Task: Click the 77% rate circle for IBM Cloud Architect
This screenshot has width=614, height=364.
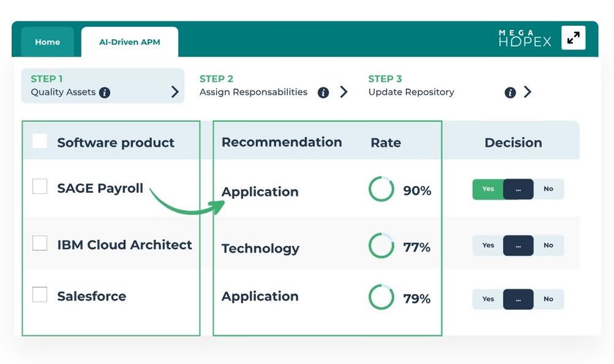Action: [x=381, y=246]
